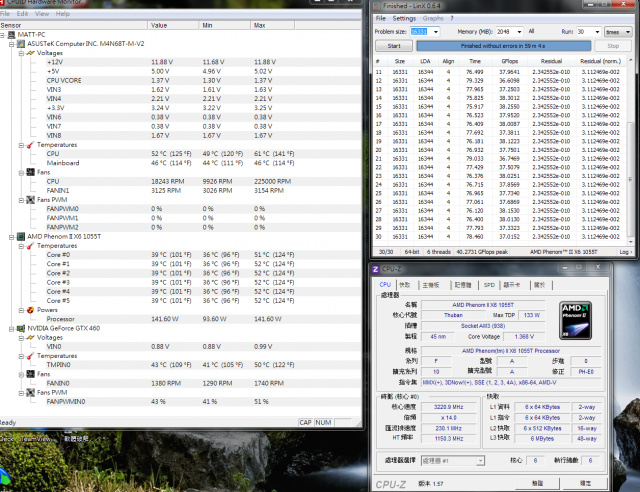This screenshot has height=492, width=640.
Task: Click the Start button in LinX
Action: [x=394, y=46]
